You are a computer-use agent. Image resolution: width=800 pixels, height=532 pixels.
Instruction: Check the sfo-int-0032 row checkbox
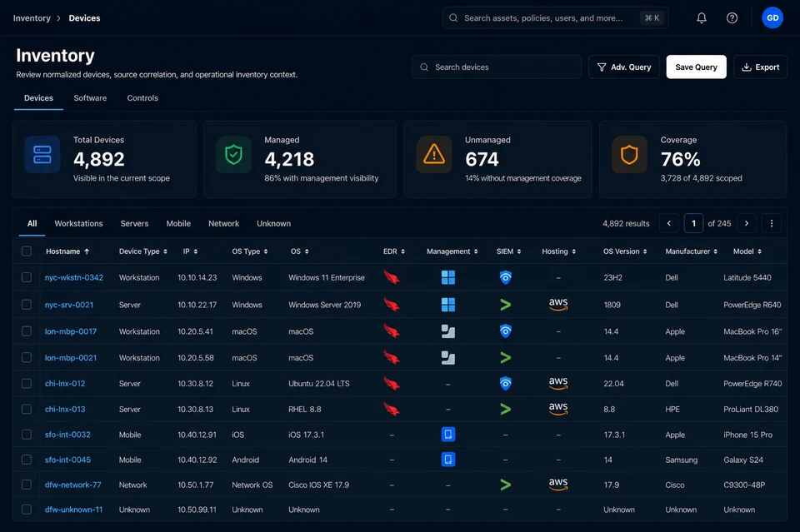27,435
